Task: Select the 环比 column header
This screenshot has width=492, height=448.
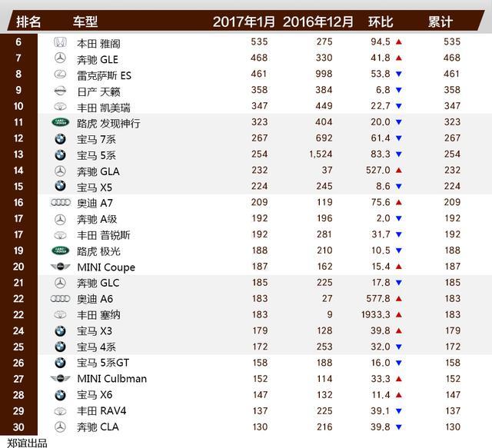Action: tap(381, 22)
